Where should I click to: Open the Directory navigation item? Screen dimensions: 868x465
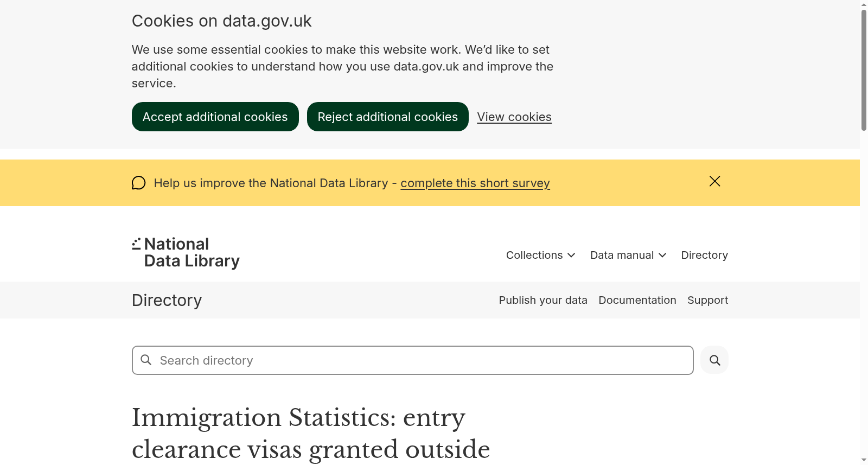coord(704,255)
